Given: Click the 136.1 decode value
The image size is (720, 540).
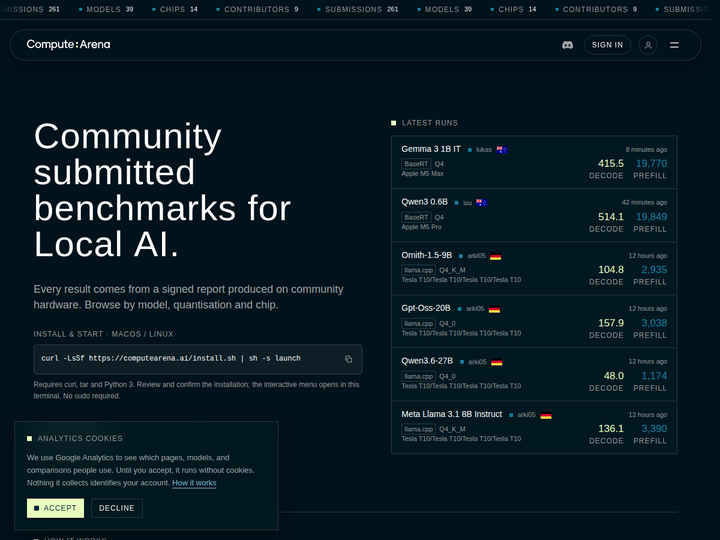Looking at the screenshot, I should pos(611,428).
